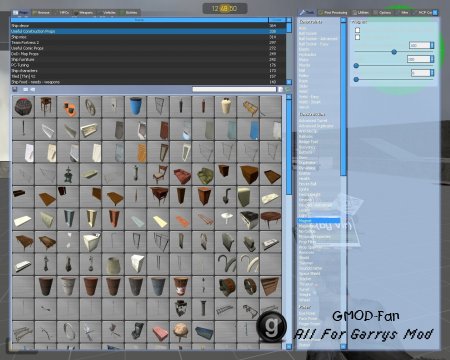
Task: Click the prop search text field
Action: pos(234,89)
